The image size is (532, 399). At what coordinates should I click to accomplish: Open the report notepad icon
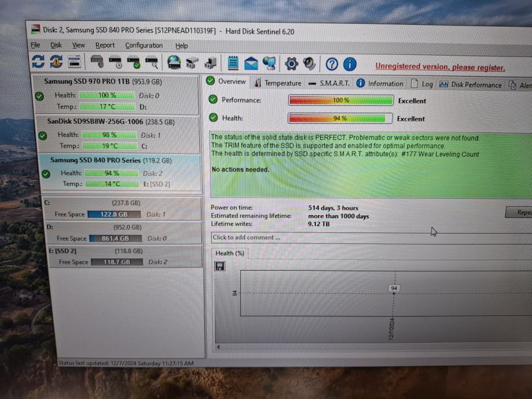coord(233,64)
